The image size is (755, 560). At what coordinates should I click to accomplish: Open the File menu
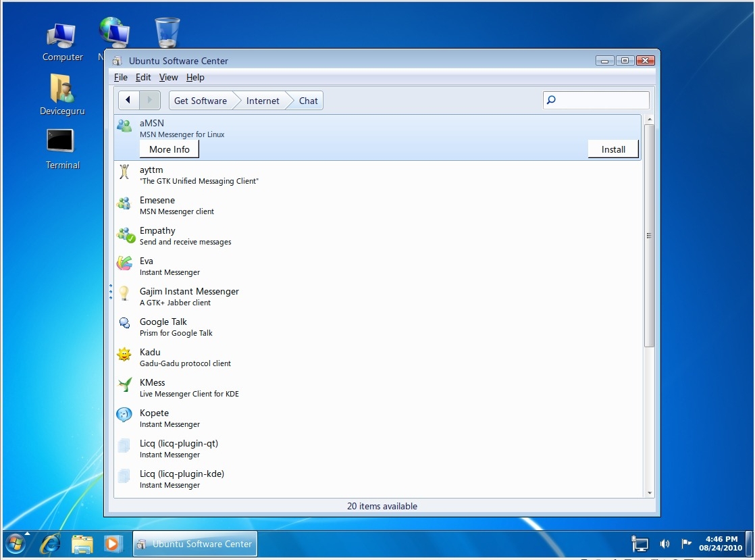pos(121,77)
